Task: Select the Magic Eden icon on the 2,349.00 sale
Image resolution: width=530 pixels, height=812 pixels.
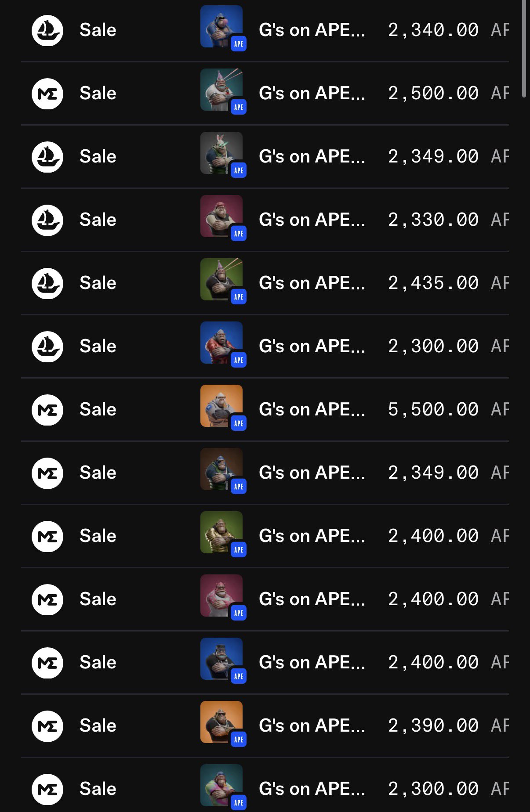Action: click(x=47, y=473)
